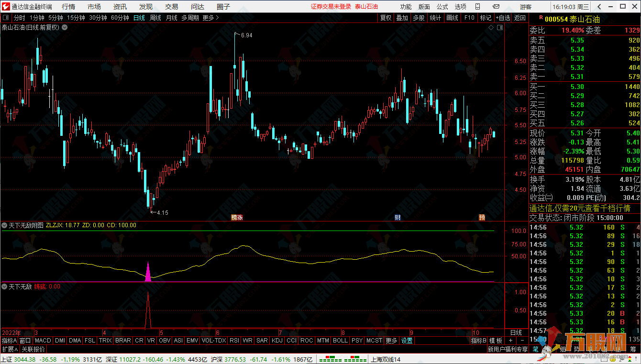Viewport: 641px width, 364px height.
Task: Open the 公式 menu
Action: pyautogui.click(x=442, y=7)
